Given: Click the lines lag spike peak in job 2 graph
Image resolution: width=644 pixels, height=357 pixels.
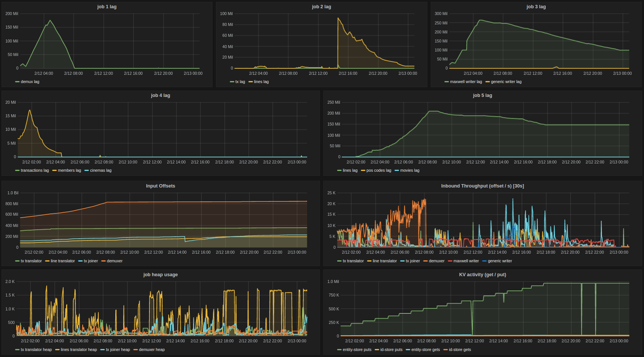Looking at the screenshot, I should coord(338,18).
